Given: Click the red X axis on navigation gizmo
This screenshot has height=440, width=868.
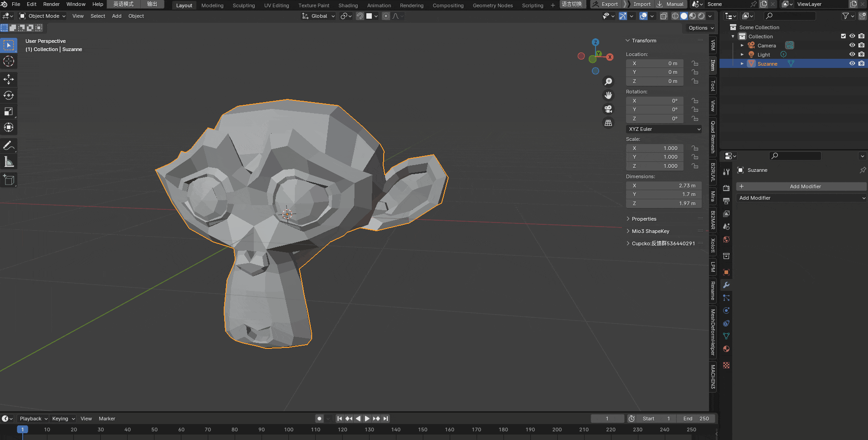Looking at the screenshot, I should 610,57.
